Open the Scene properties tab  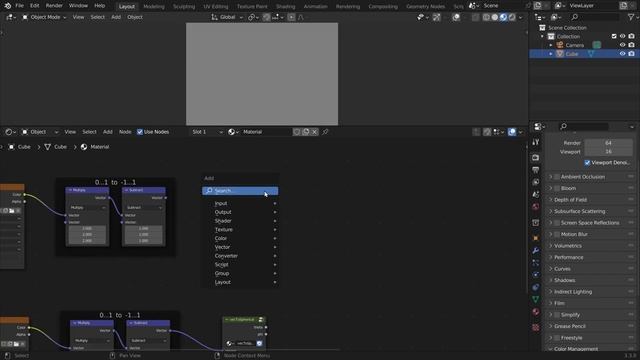[536, 194]
